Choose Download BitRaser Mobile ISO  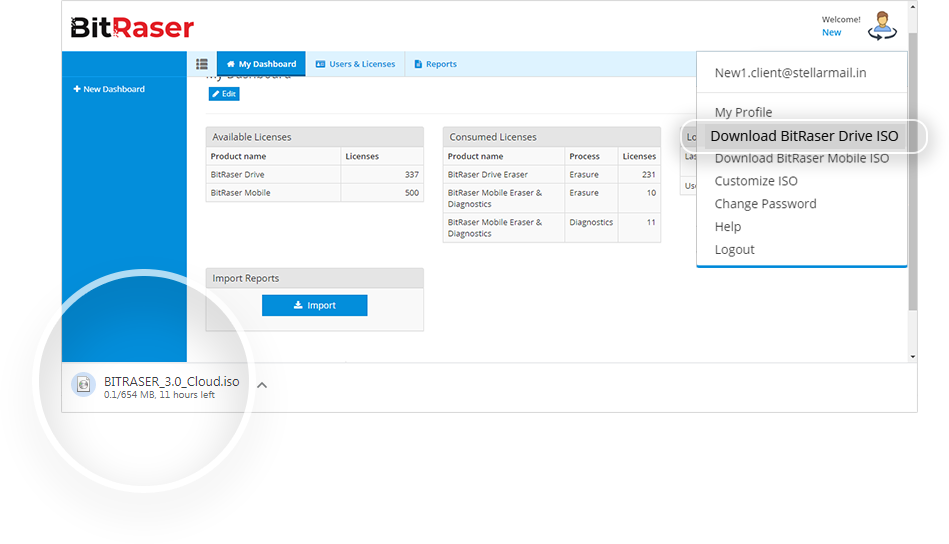[x=802, y=159]
